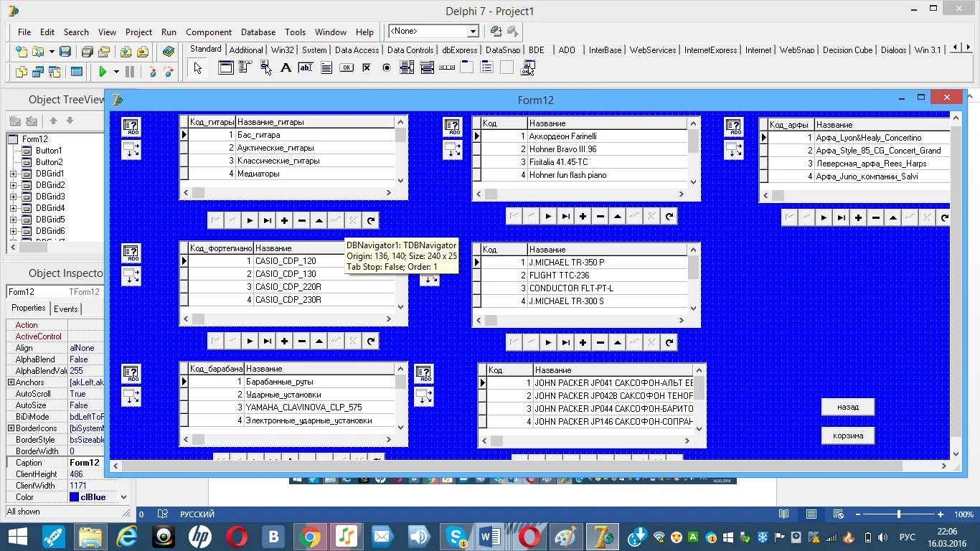This screenshot has height=551, width=980.
Task: Open Google Chrome from the taskbar
Action: tap(310, 536)
